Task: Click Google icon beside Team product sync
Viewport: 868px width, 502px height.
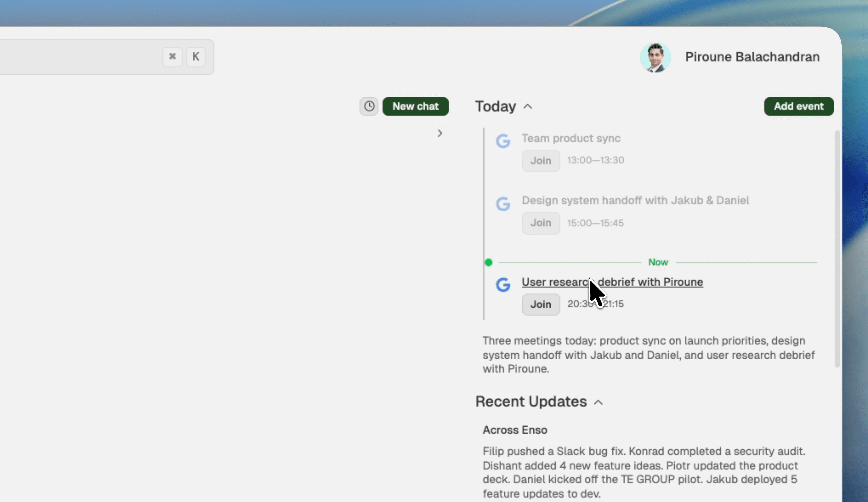Action: click(x=503, y=141)
